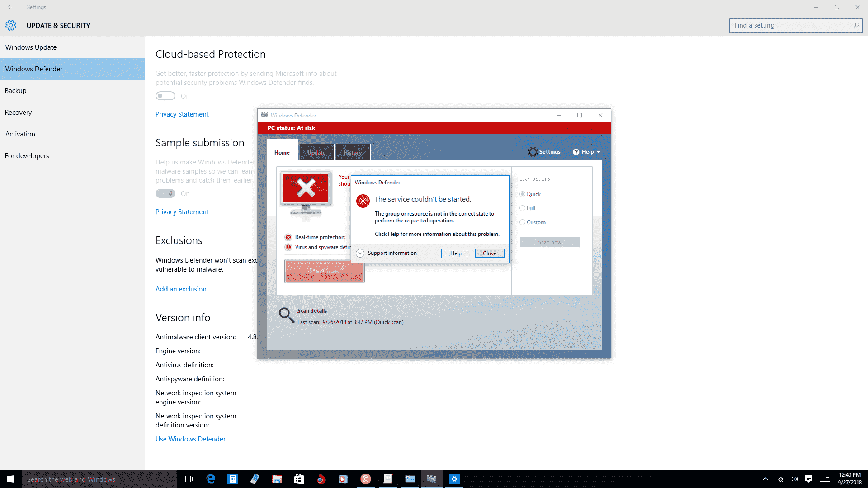Show hidden tray icons chevron
The height and width of the screenshot is (488, 868).
pyautogui.click(x=765, y=479)
